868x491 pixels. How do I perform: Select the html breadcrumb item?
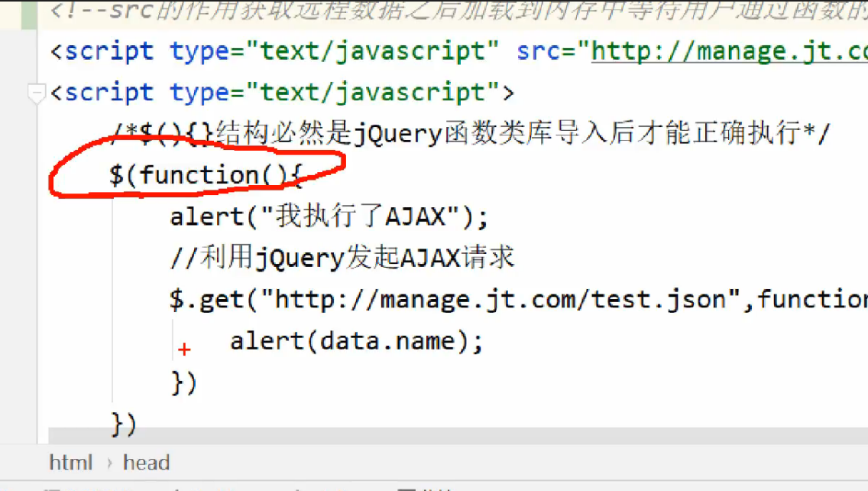click(71, 462)
